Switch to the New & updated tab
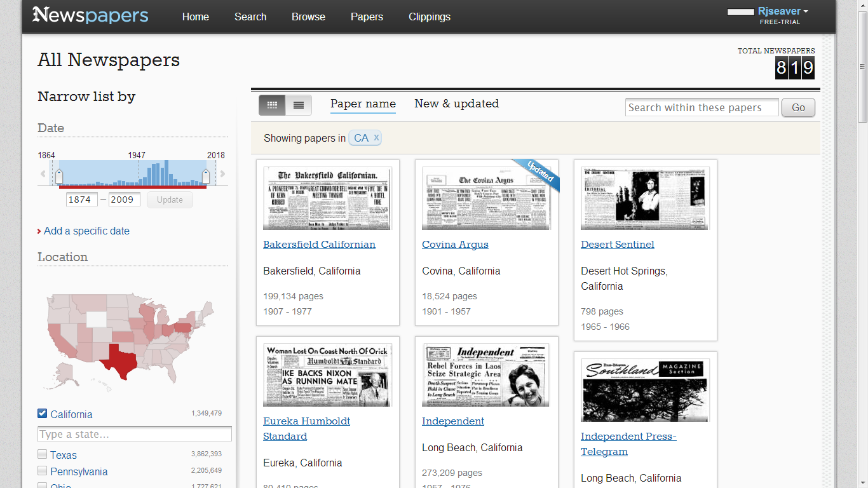Viewport: 868px width, 488px height. point(457,104)
